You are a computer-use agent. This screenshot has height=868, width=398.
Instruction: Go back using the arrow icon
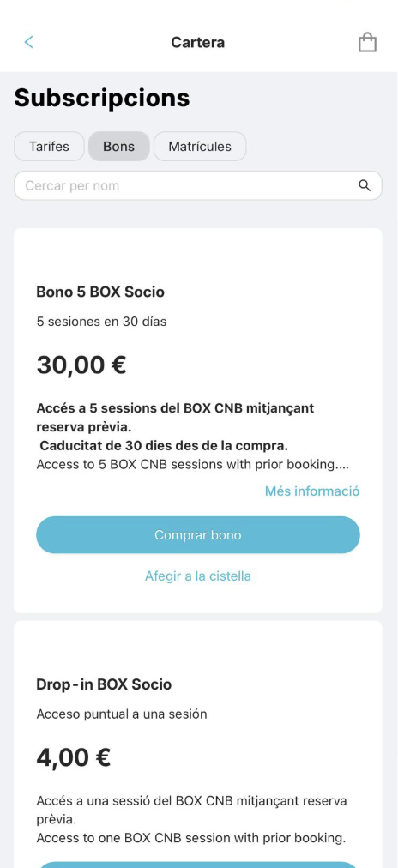pyautogui.click(x=29, y=42)
